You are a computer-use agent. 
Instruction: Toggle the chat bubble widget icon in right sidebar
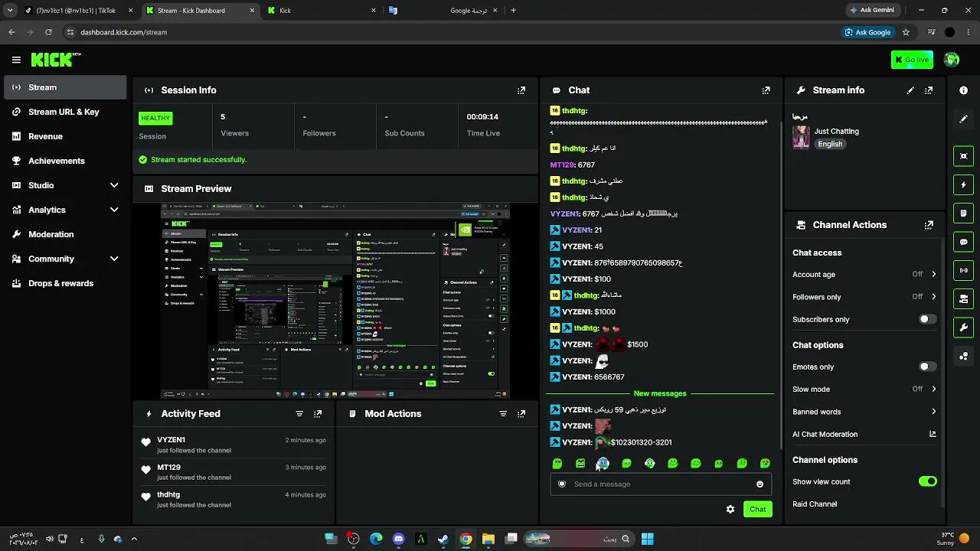pos(963,242)
